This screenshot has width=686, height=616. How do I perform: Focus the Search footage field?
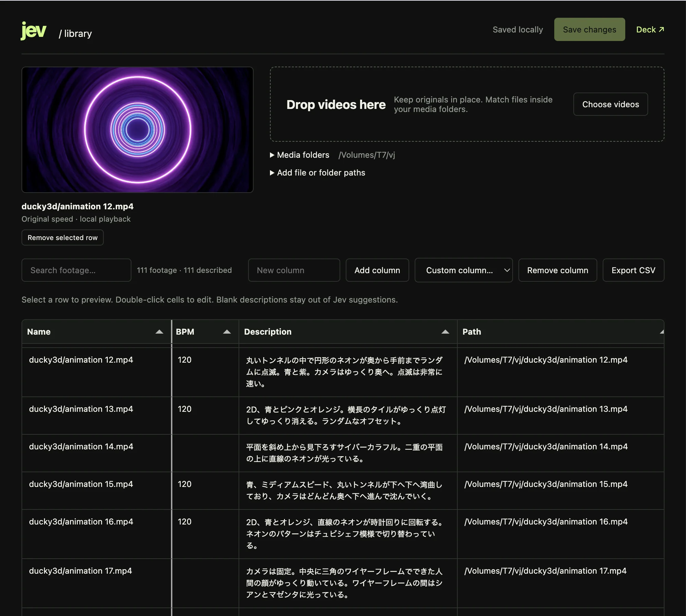76,270
